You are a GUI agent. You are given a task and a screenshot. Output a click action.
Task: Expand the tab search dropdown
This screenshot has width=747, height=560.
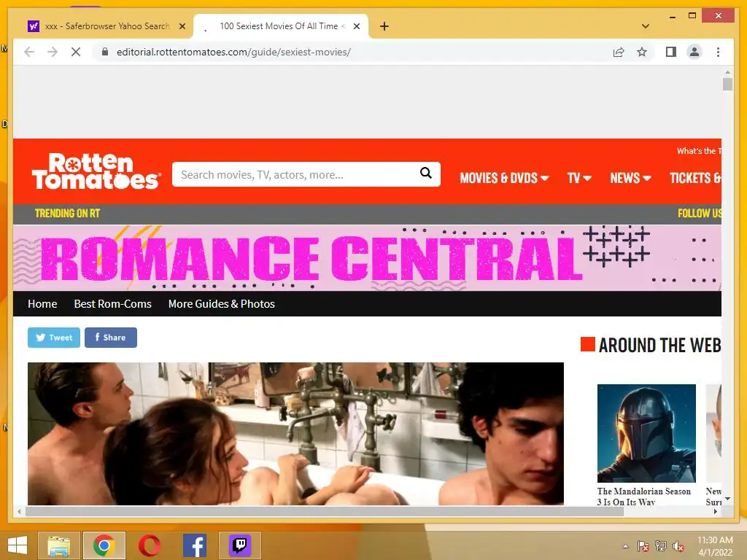(646, 26)
